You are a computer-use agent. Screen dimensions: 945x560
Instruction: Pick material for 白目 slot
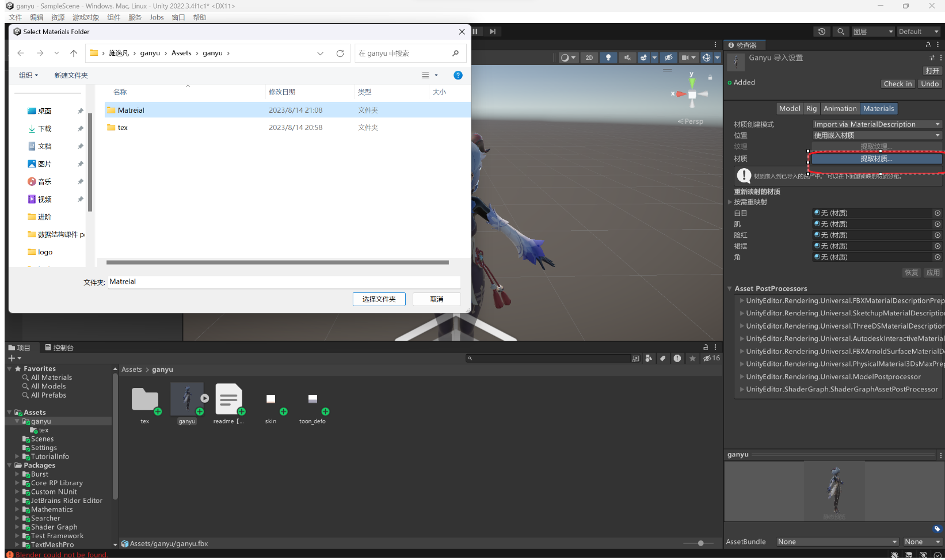[x=938, y=213]
